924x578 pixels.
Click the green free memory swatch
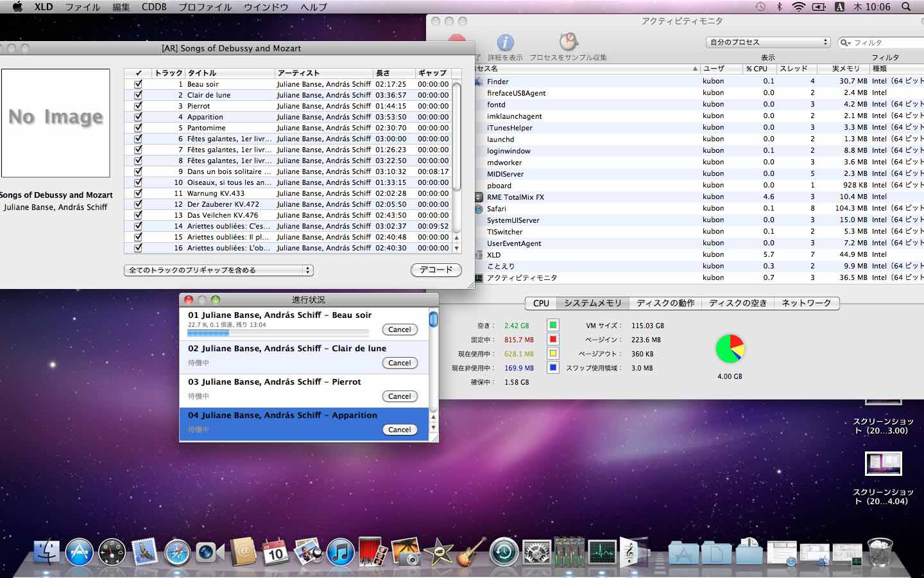552,325
